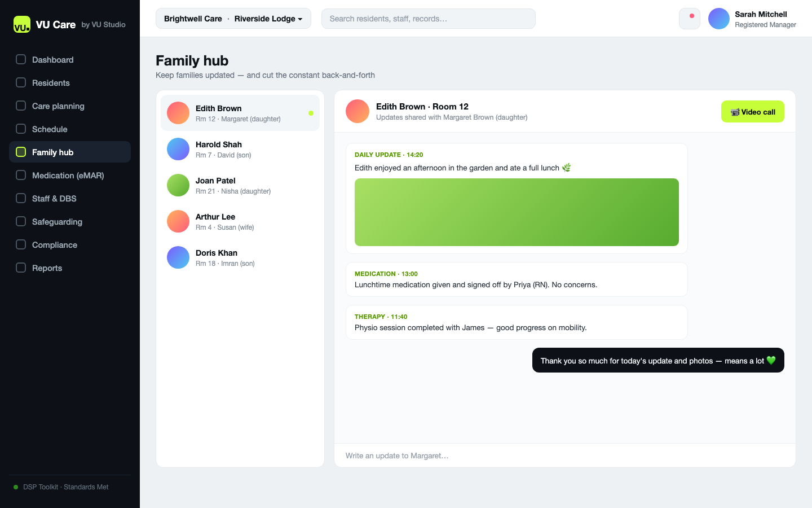Open the notifications bell button
The image size is (812, 508).
690,19
